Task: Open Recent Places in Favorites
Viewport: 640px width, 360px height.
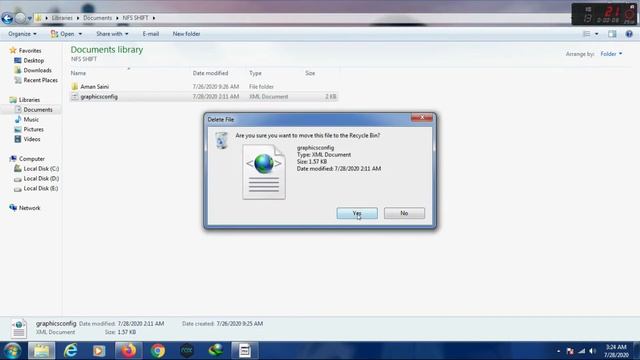Action: coord(40,80)
